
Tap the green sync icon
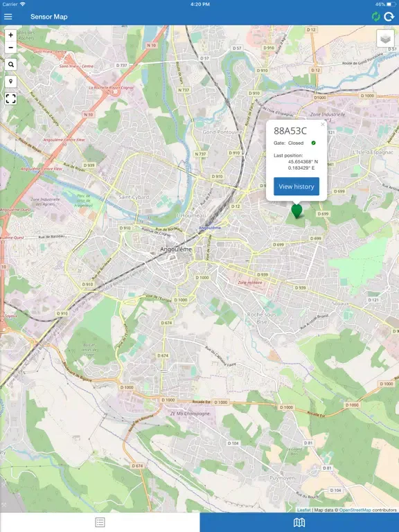click(375, 17)
